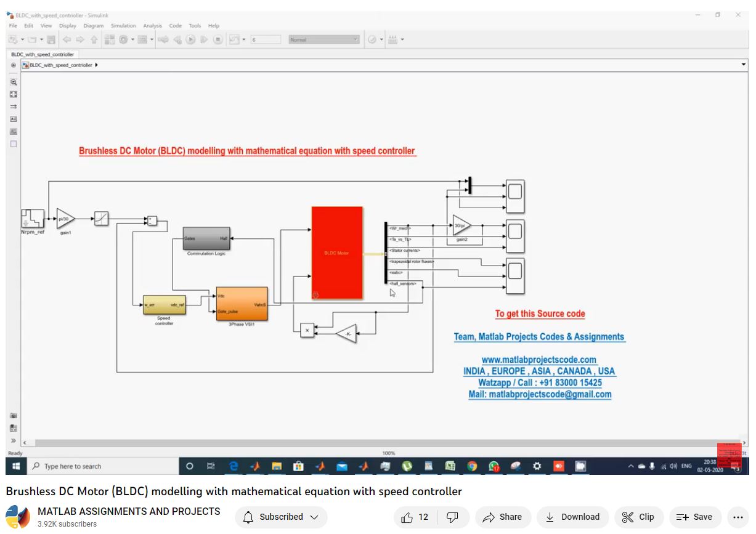Open the Library Browser icon

pyautogui.click(x=109, y=40)
